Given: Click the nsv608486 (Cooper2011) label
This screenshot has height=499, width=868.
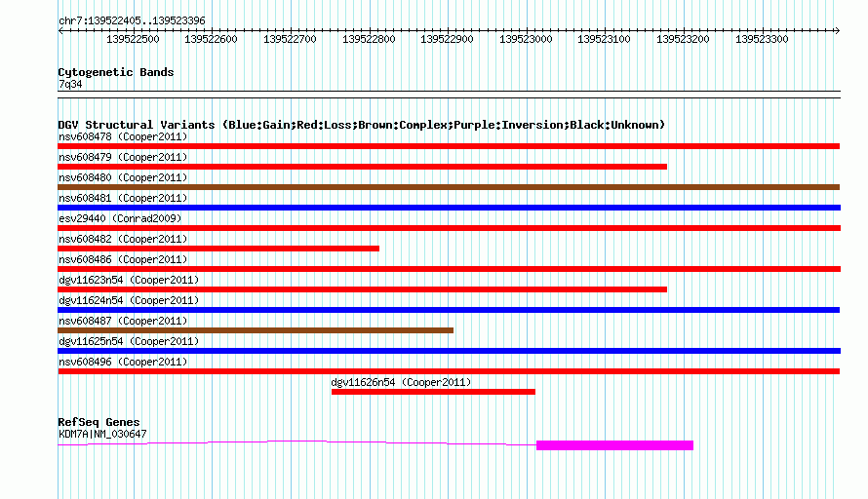Looking at the screenshot, I should (x=123, y=259).
